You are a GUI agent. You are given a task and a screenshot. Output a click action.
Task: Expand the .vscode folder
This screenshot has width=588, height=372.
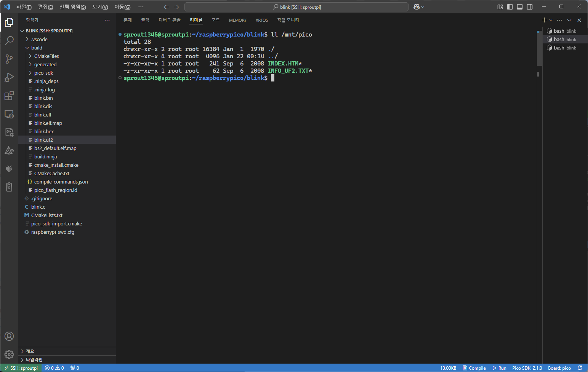(x=67, y=39)
